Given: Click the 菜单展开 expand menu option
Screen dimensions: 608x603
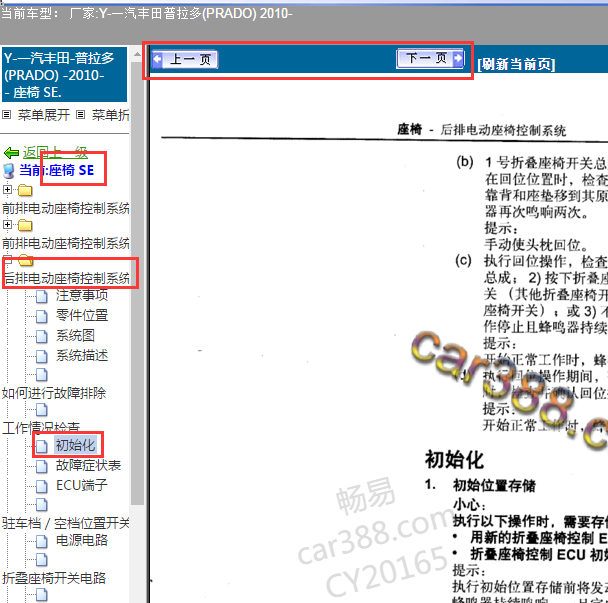Looking at the screenshot, I should [43, 115].
